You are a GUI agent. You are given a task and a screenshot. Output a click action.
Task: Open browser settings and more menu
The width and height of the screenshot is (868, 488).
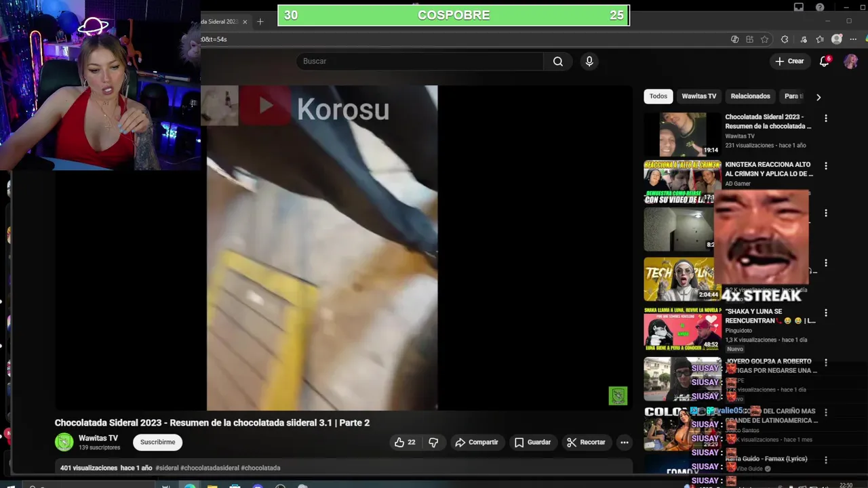pos(853,39)
